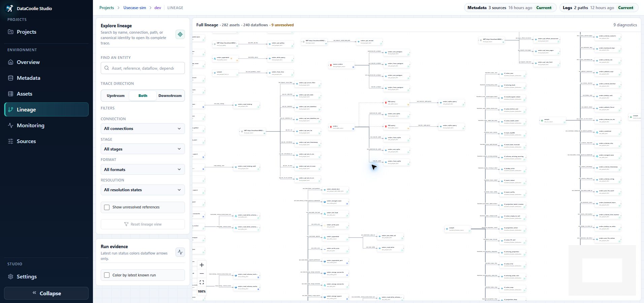Screen dimensions: 644x303
Task: Open the All resolution states dropdown
Action: click(x=143, y=190)
